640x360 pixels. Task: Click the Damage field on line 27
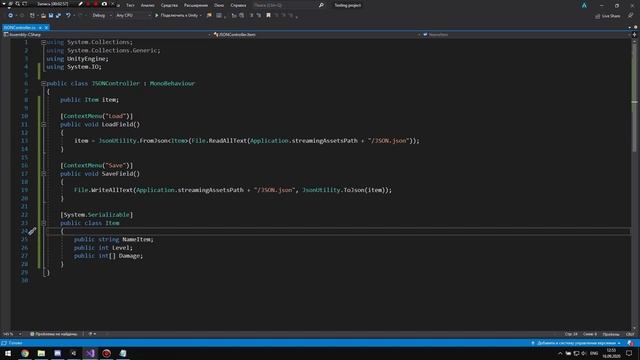point(129,256)
